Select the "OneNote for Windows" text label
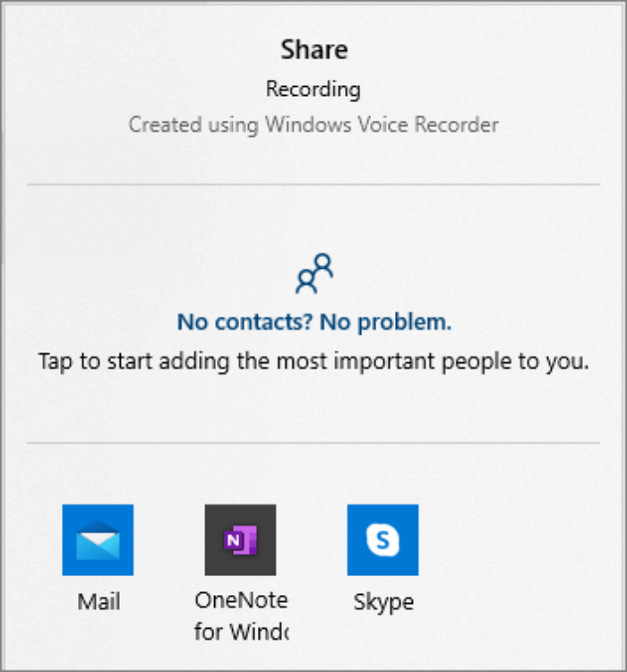 (x=241, y=616)
